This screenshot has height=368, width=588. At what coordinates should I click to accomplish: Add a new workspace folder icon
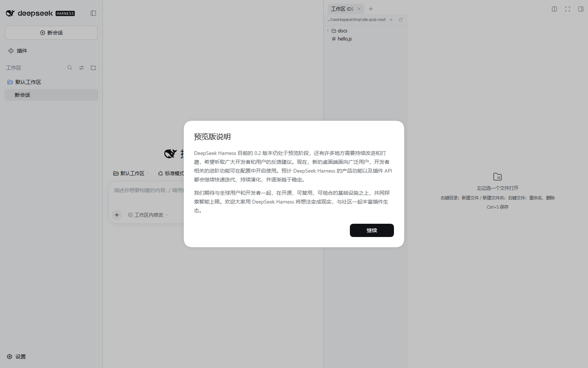(93, 68)
